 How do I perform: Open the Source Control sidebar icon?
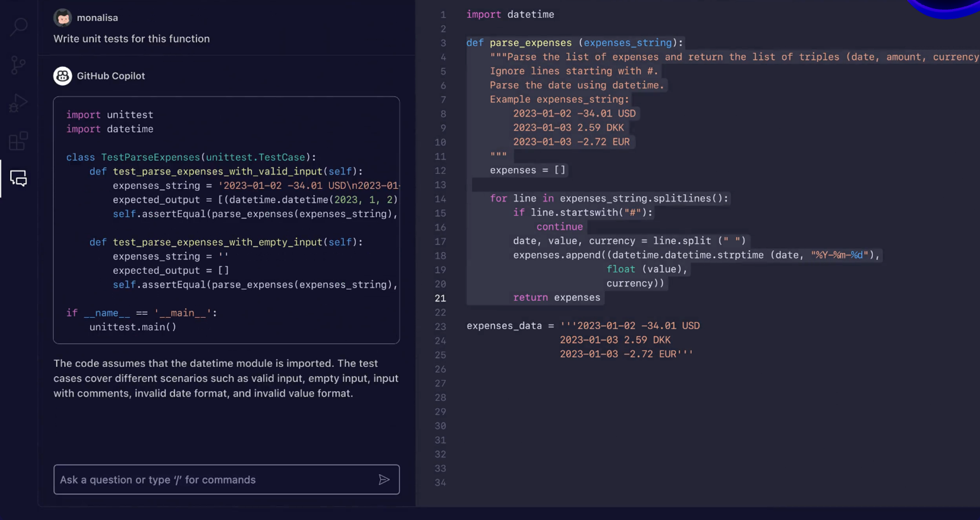click(x=18, y=65)
